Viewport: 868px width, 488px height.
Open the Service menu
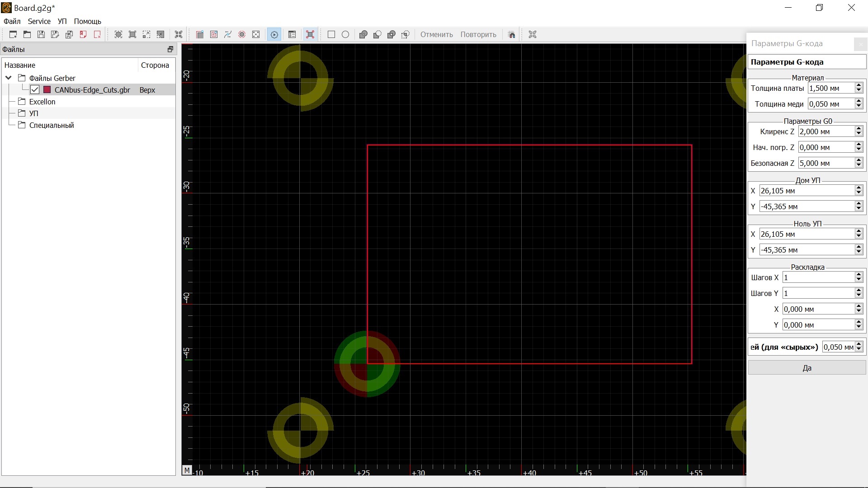[39, 21]
